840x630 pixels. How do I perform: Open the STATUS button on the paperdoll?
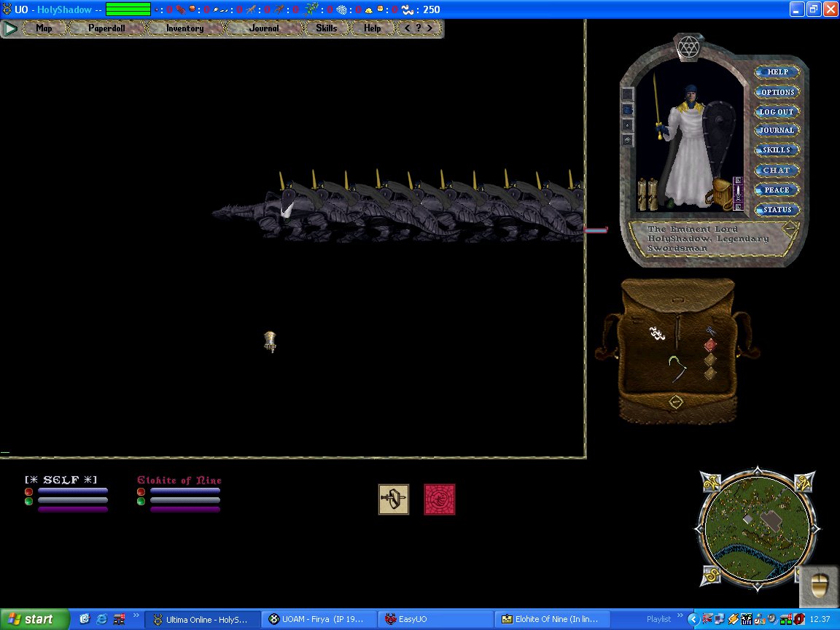point(777,210)
